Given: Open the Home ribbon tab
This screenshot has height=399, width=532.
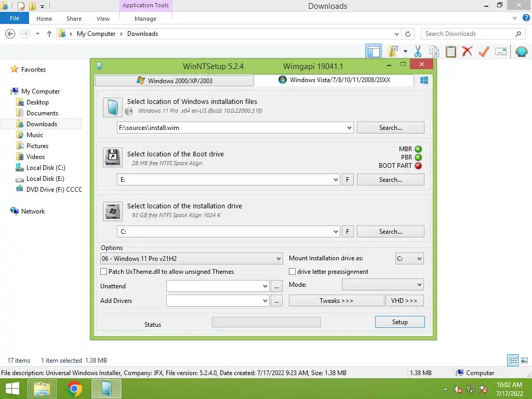Looking at the screenshot, I should 44,19.
